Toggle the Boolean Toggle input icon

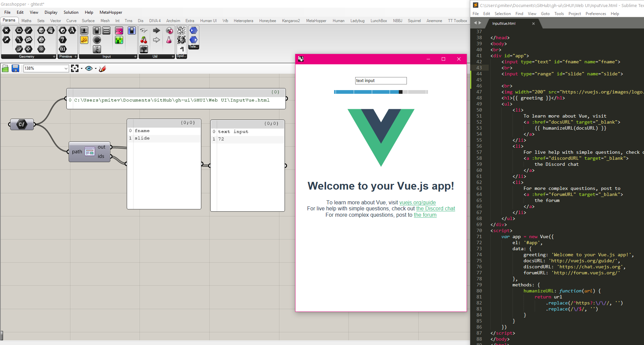pos(97,31)
